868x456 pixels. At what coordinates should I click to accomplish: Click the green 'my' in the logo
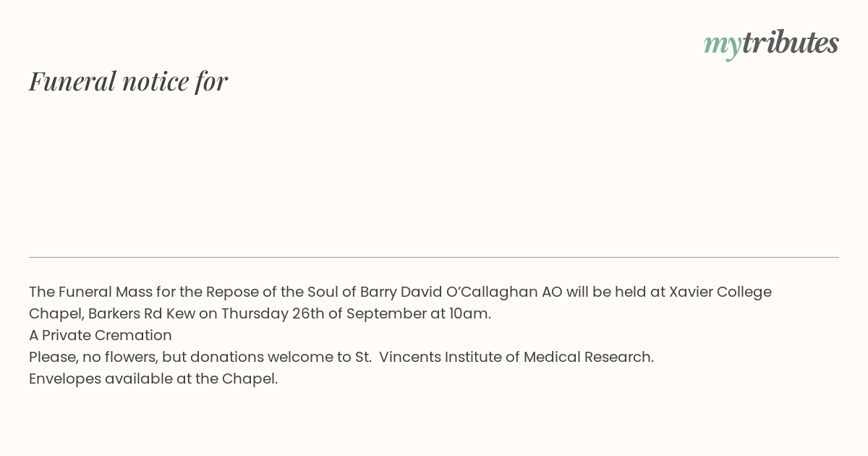pyautogui.click(x=722, y=46)
